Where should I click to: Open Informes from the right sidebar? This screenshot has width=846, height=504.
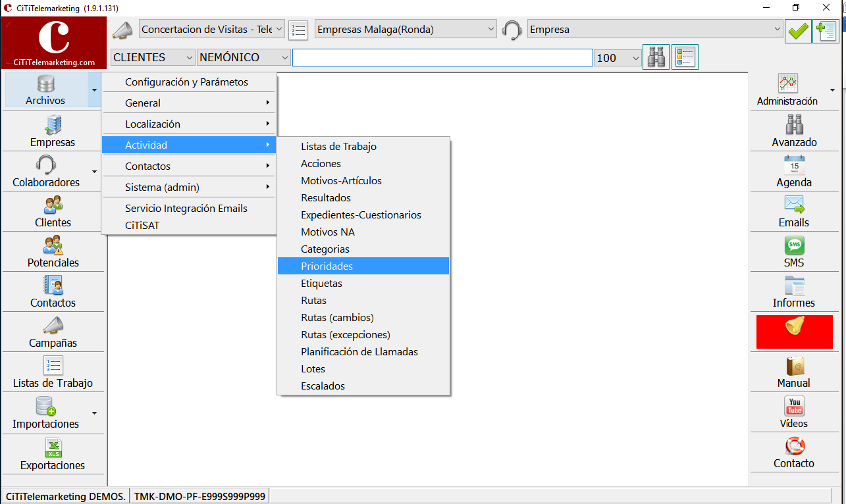click(x=794, y=292)
